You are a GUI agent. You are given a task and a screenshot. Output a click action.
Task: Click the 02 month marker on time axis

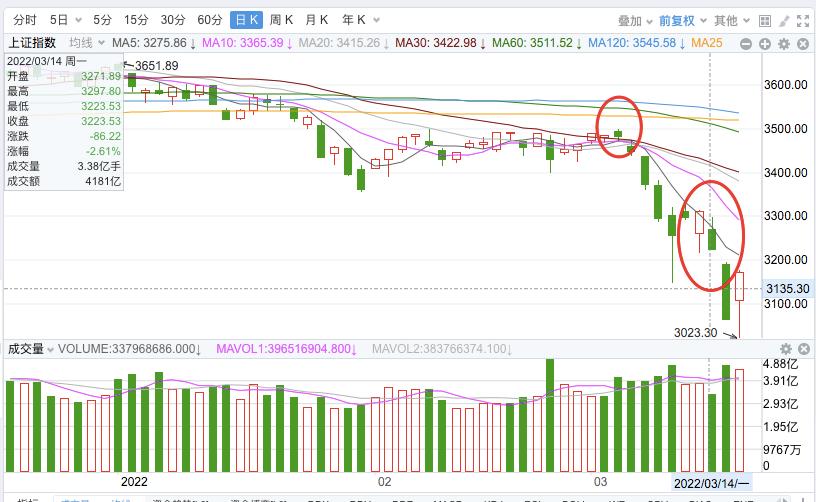(x=384, y=482)
